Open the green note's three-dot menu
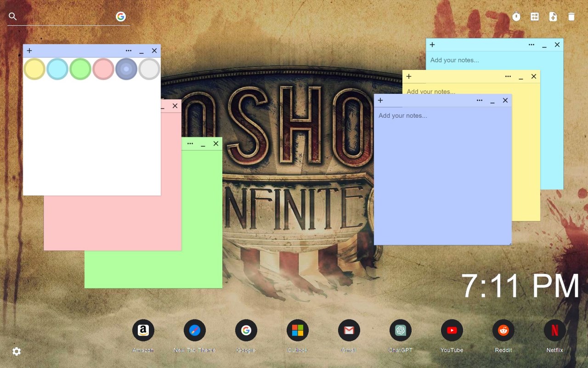The height and width of the screenshot is (368, 588). click(x=190, y=144)
